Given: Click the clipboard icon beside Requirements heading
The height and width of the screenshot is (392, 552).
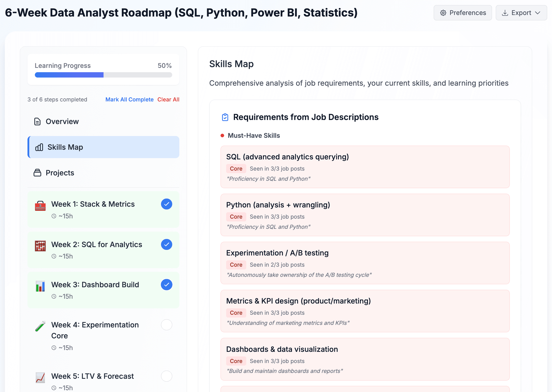Looking at the screenshot, I should (225, 117).
